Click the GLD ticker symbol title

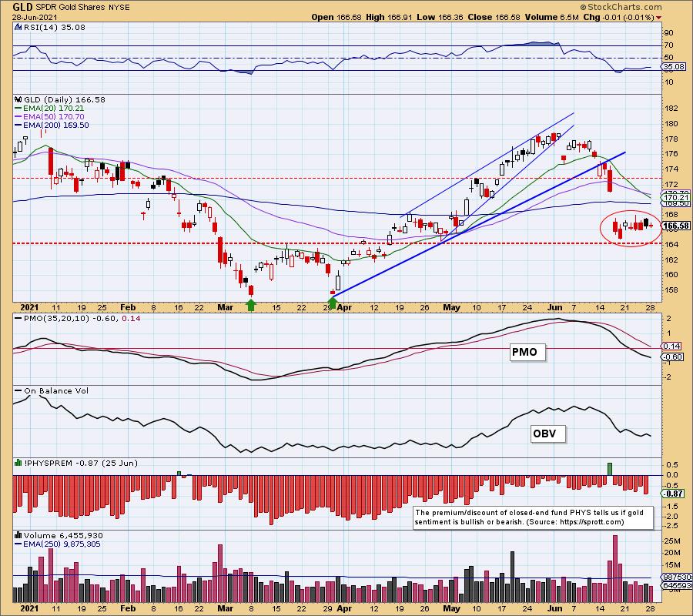tap(22, 7)
